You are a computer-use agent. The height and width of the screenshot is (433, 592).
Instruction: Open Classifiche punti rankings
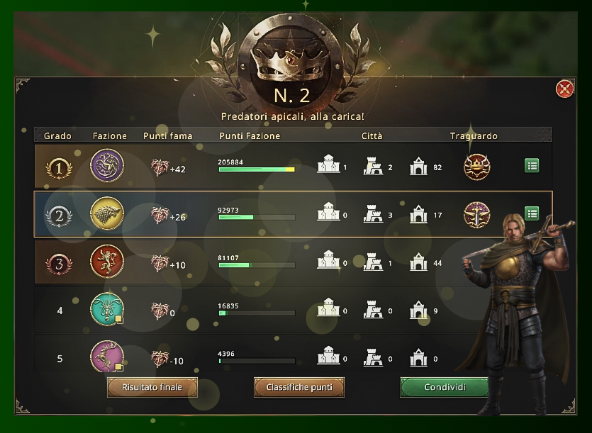pyautogui.click(x=299, y=387)
